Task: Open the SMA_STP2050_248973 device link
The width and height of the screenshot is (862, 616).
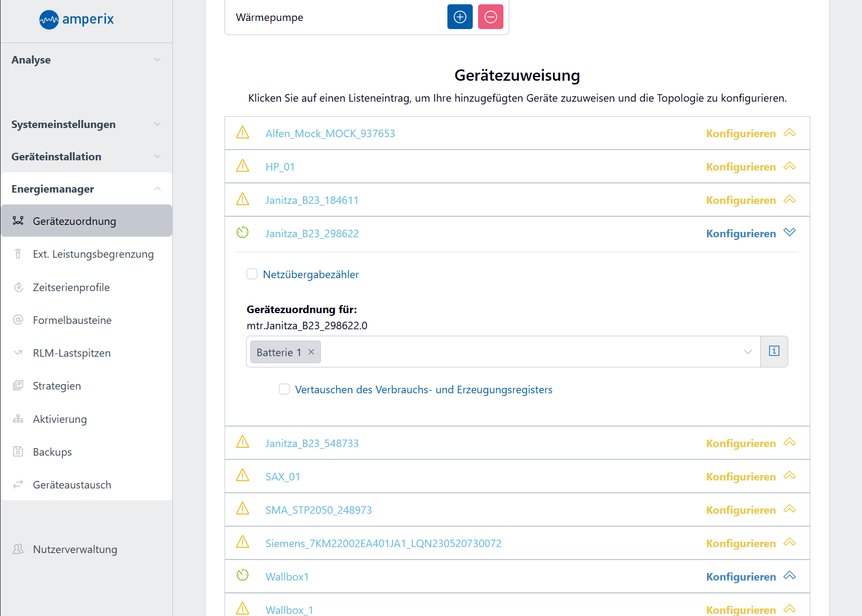Action: click(x=318, y=510)
